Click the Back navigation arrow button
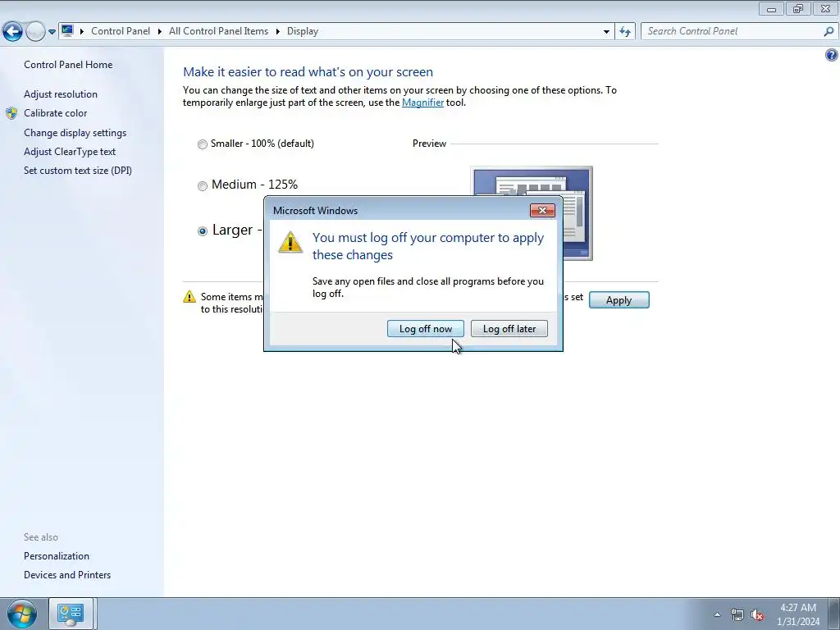 pyautogui.click(x=13, y=32)
